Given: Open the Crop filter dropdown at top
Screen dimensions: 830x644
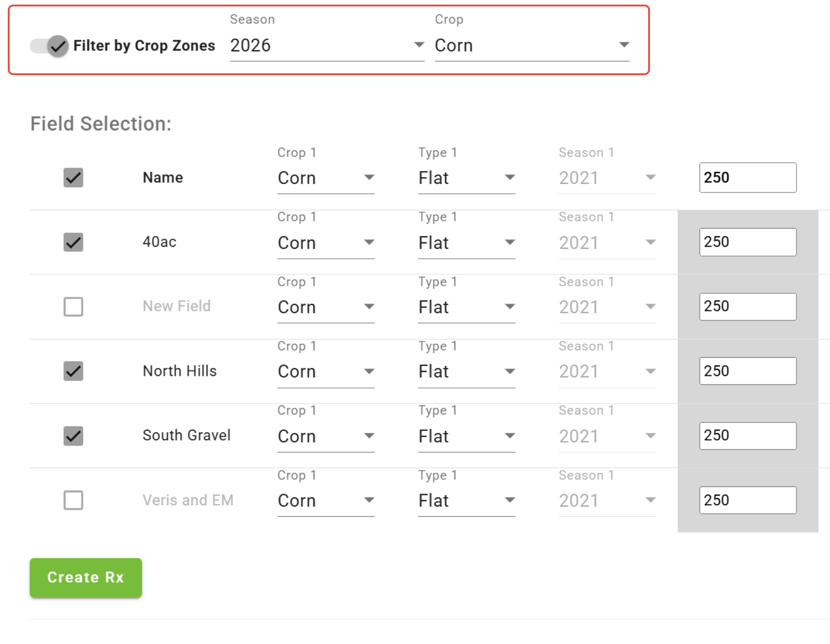Looking at the screenshot, I should tap(532, 46).
